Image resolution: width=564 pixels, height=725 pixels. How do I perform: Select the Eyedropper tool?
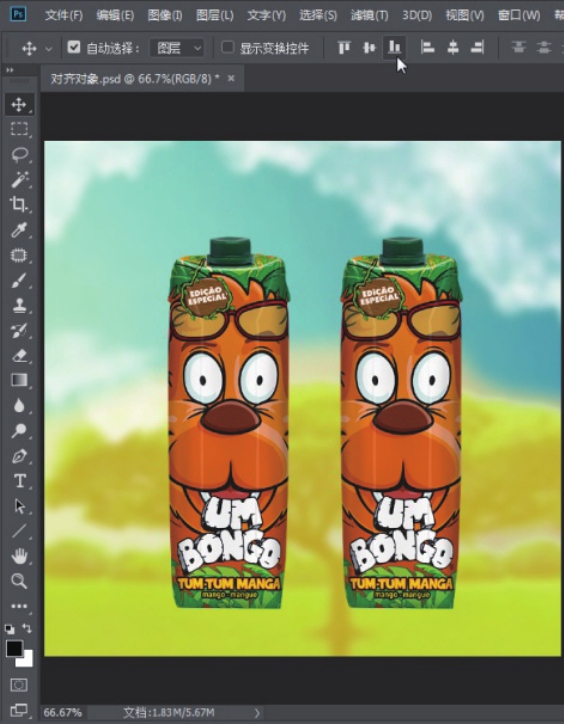[19, 230]
